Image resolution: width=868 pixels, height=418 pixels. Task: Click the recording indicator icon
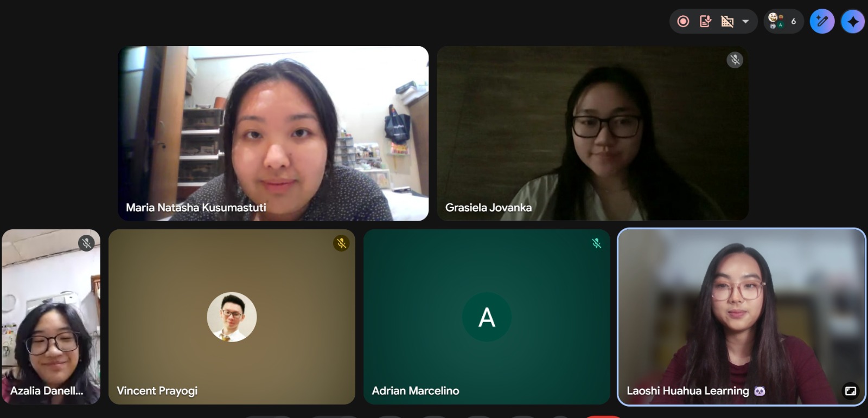pyautogui.click(x=684, y=21)
